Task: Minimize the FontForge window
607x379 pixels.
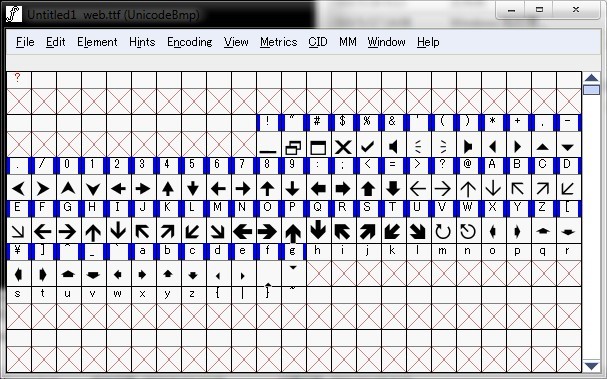Action: (511, 10)
